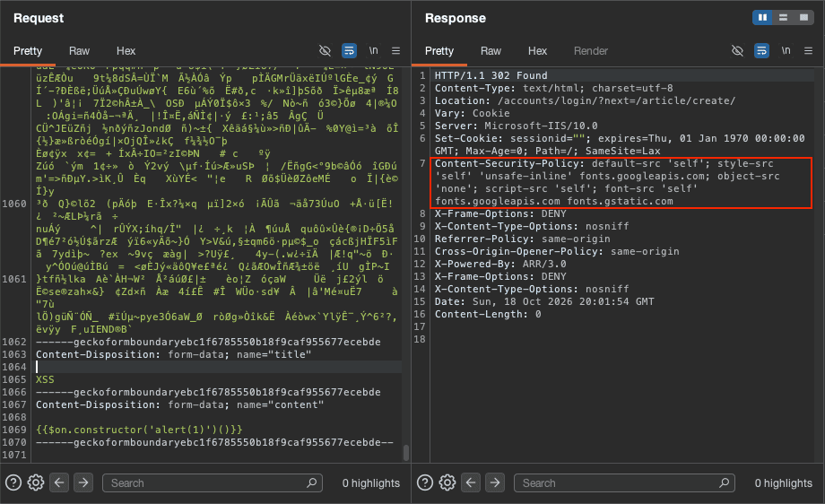The width and height of the screenshot is (825, 504).
Task: Click Request panel 0 highlights label
Action: pos(371,483)
